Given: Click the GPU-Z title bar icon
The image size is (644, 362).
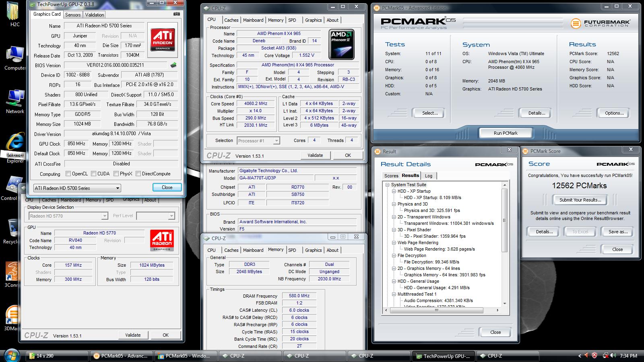Looking at the screenshot, I should coord(32,4).
